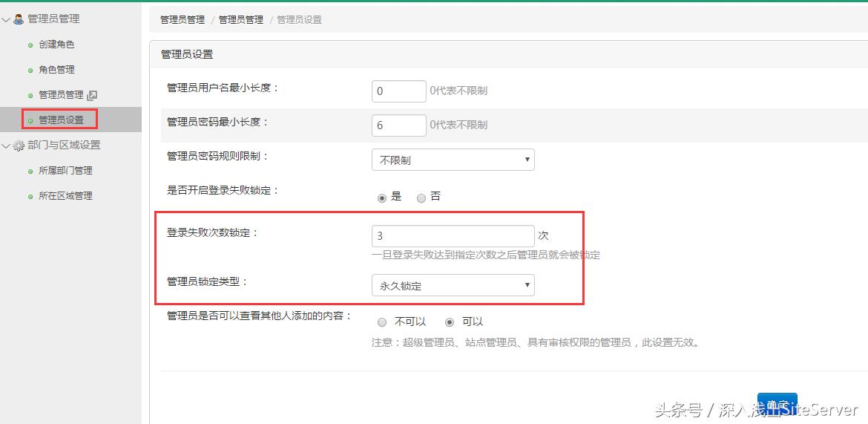The image size is (868, 424).
Task: Focus the 登录失败次数锁定 input field
Action: tap(453, 235)
